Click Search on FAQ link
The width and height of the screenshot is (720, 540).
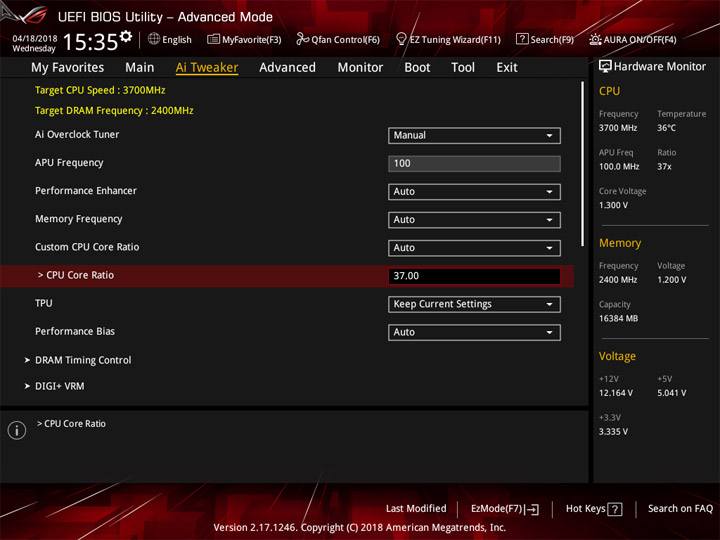[680, 509]
